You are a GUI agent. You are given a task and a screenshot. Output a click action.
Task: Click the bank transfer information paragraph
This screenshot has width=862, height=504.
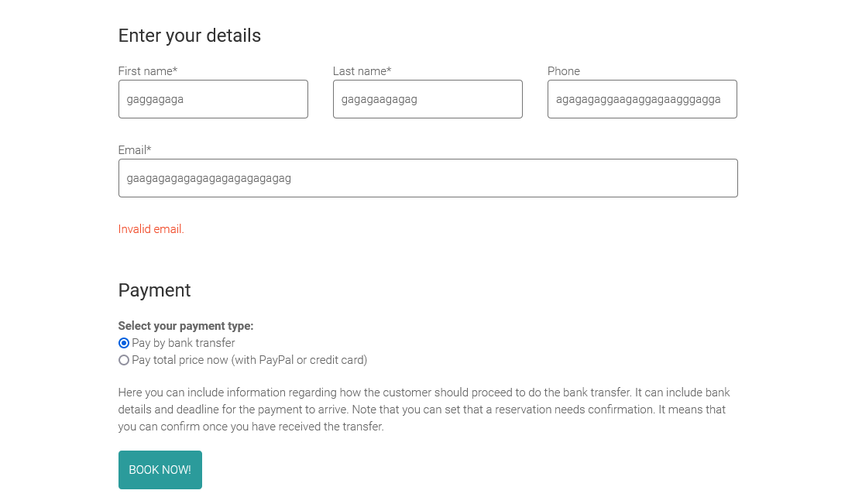[424, 410]
